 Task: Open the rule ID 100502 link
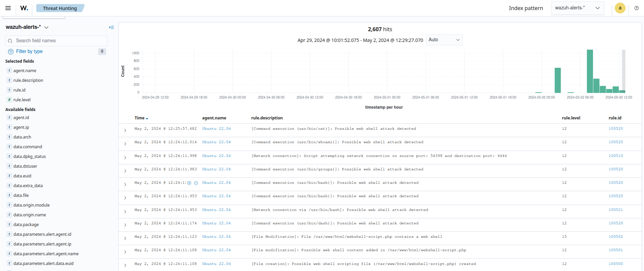point(615,237)
